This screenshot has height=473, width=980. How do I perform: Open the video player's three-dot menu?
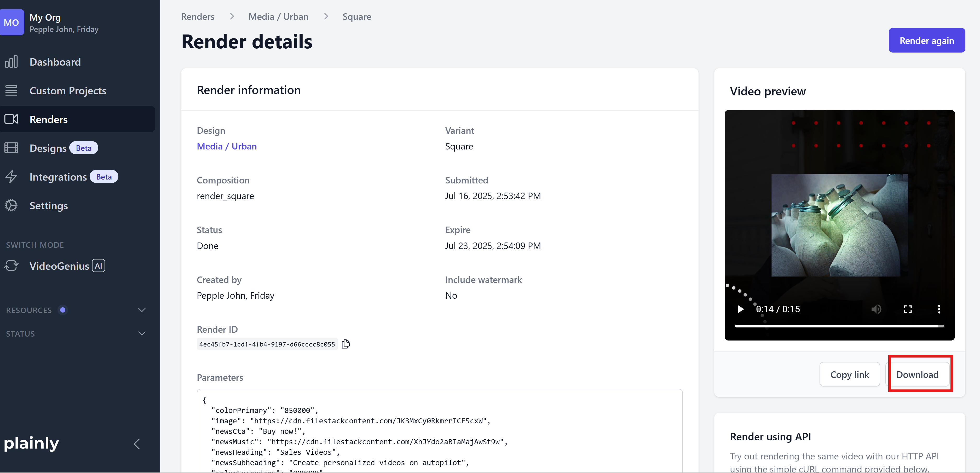(x=939, y=309)
